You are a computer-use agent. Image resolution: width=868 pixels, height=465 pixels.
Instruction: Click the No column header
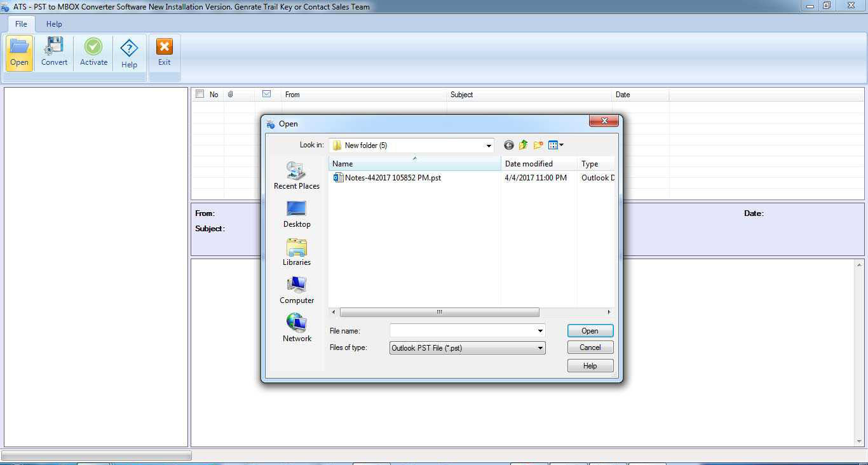214,95
